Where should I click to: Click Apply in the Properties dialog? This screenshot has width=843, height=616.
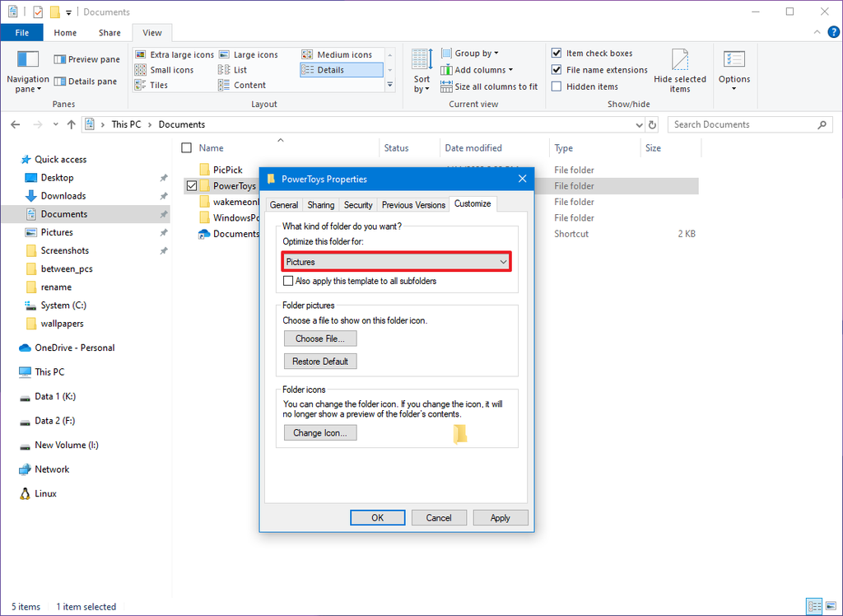[501, 517]
